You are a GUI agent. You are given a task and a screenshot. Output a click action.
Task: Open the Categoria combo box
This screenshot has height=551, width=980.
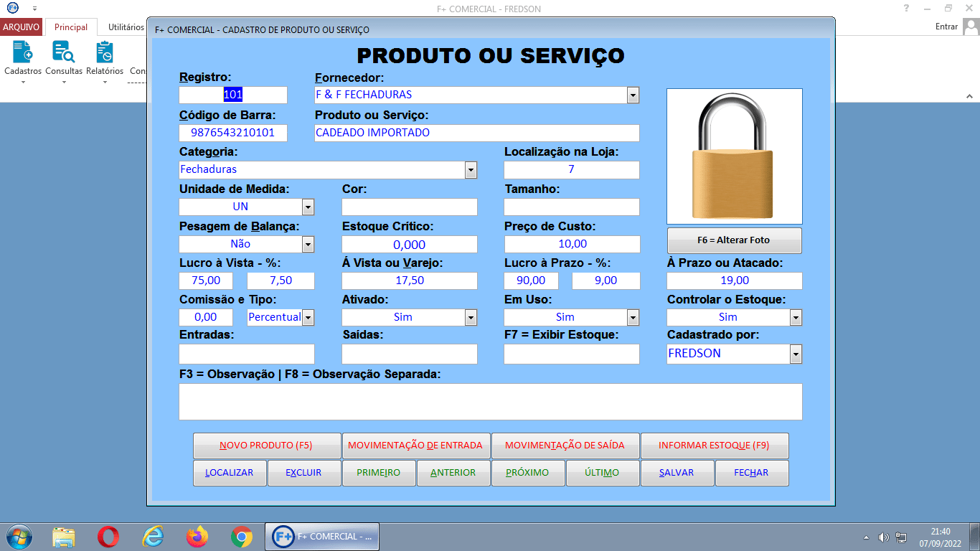coord(471,170)
